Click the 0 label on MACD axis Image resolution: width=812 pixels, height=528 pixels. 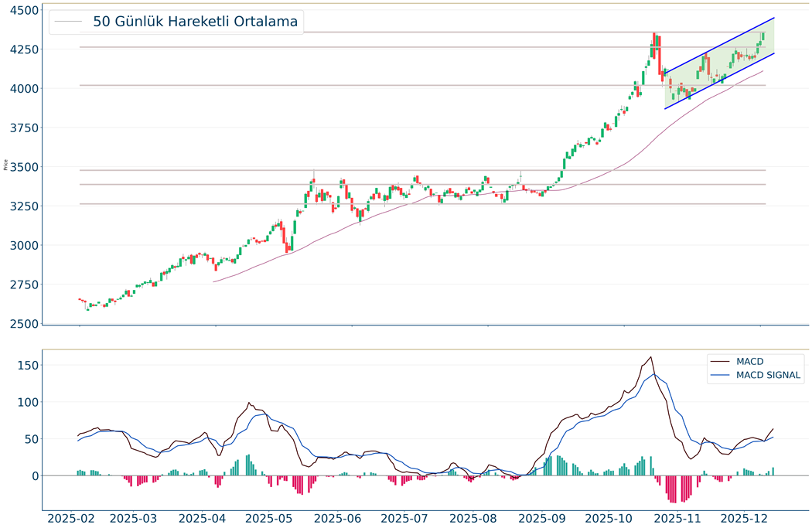tap(34, 476)
